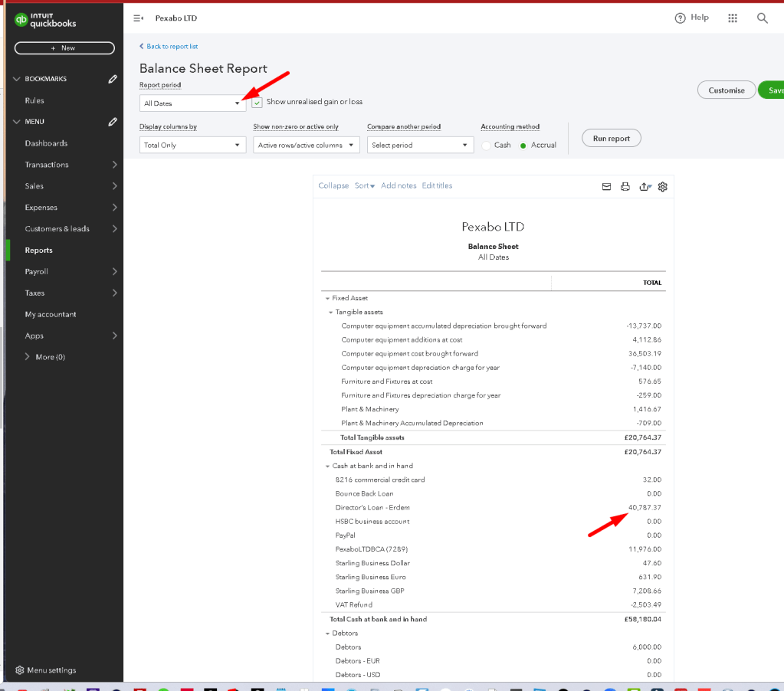
Task: Open Compare another period dropdown
Action: tap(420, 145)
